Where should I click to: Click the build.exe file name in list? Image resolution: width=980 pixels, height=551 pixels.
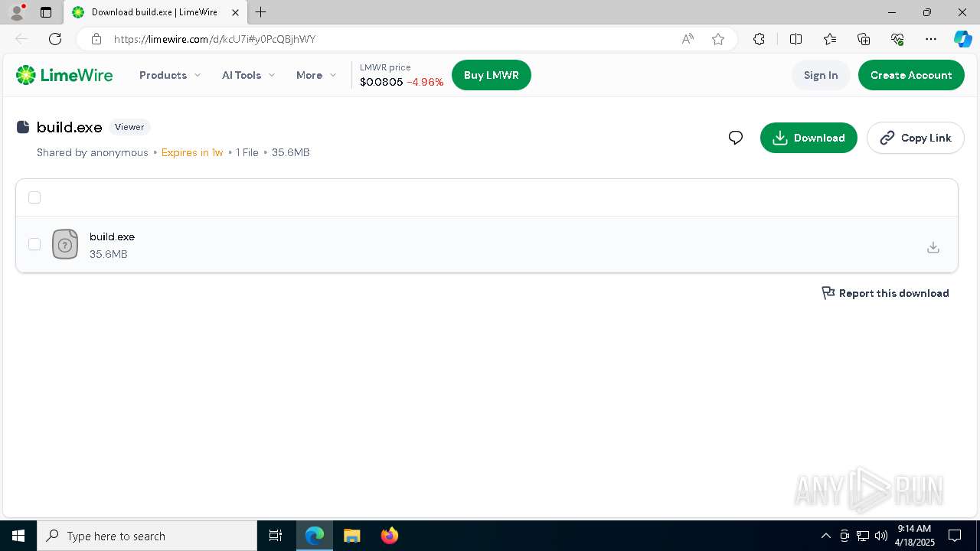(112, 236)
